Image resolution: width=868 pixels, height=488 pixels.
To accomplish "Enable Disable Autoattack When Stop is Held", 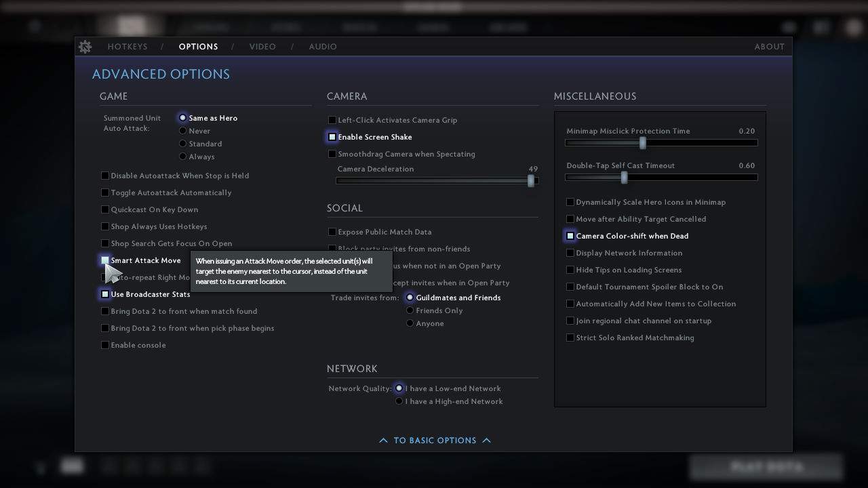I will tap(105, 176).
